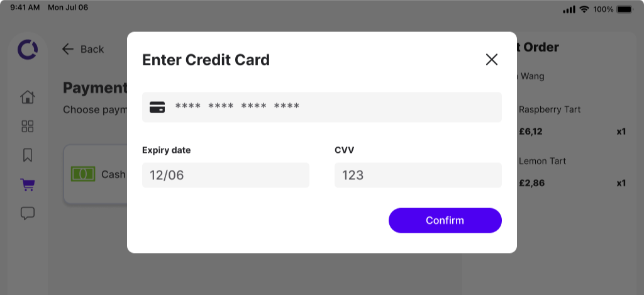Click the CVV input field
Image resolution: width=644 pixels, height=295 pixels.
point(418,175)
